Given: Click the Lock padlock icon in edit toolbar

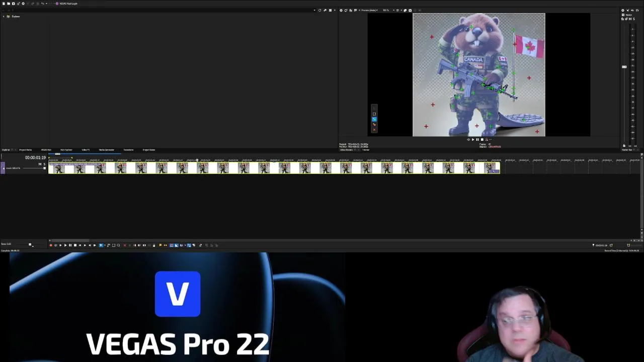Looking at the screenshot, I should [154, 245].
